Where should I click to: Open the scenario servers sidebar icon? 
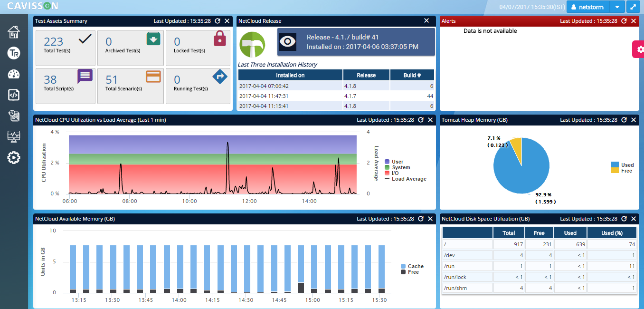tap(14, 116)
